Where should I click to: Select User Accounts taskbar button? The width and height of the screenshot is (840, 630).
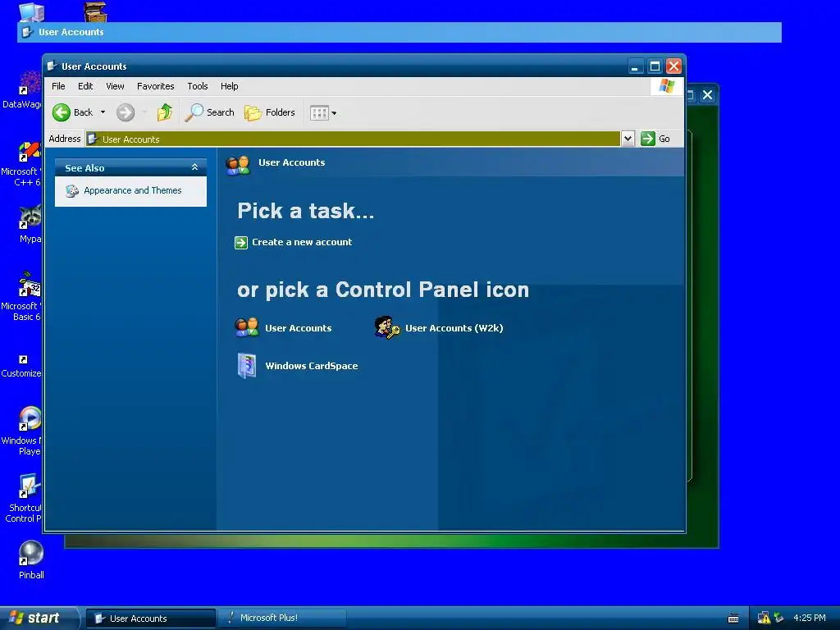coord(151,619)
